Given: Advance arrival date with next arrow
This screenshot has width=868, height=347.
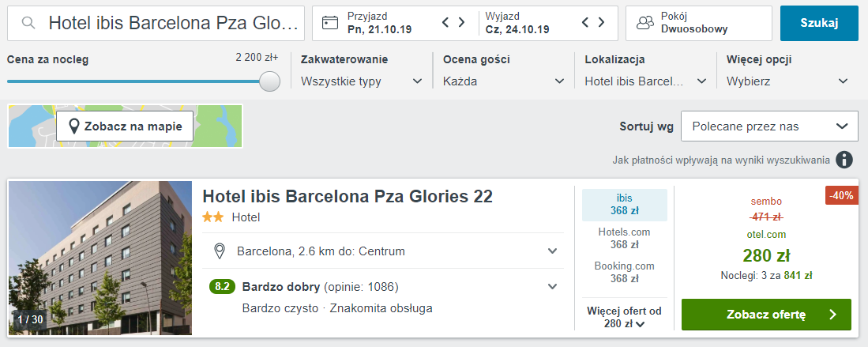Looking at the screenshot, I should (462, 22).
